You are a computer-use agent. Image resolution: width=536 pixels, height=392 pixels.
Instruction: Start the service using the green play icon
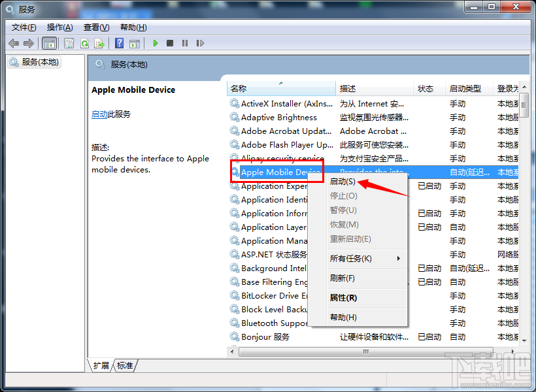[156, 43]
